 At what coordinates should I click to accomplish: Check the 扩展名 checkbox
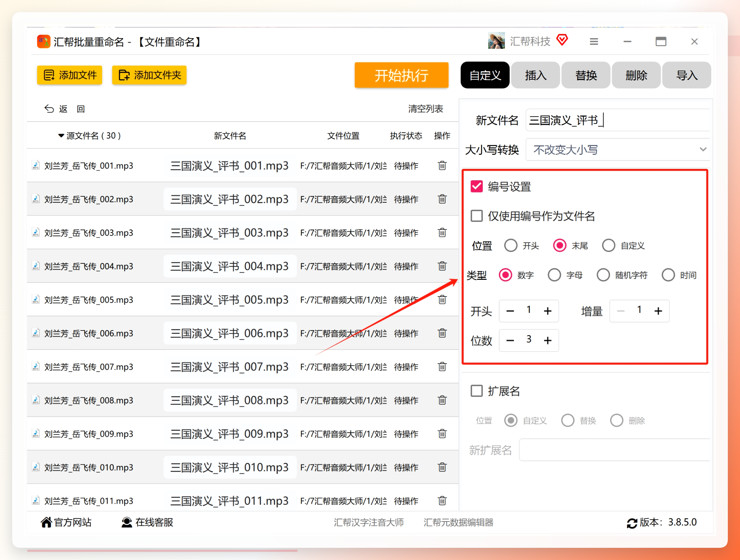click(477, 391)
